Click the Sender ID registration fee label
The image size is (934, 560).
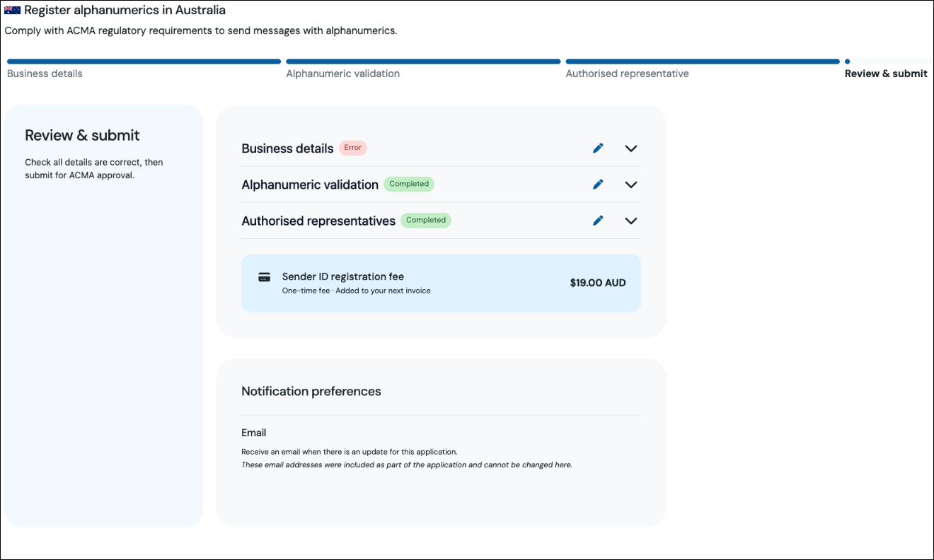tap(343, 276)
